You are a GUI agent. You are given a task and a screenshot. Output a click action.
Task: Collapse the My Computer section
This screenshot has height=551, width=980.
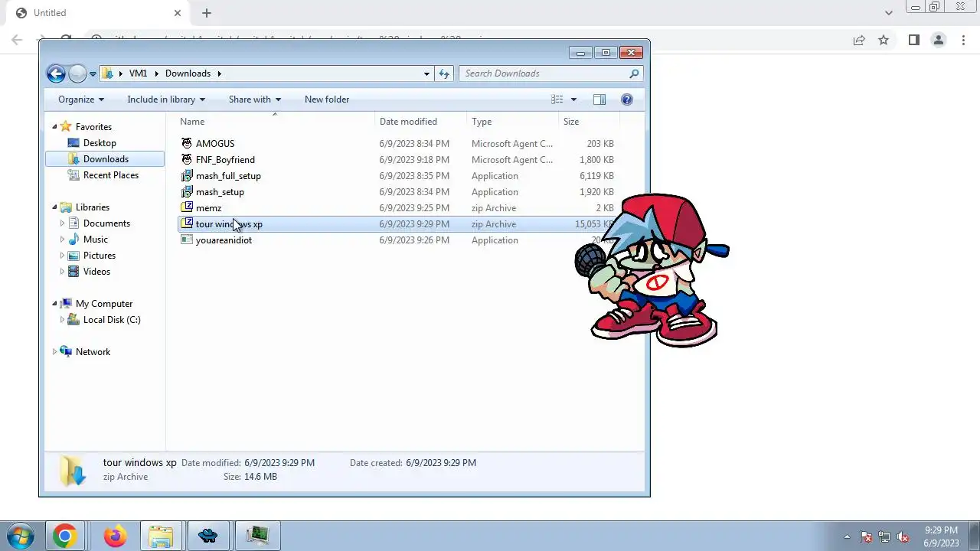pos(54,304)
